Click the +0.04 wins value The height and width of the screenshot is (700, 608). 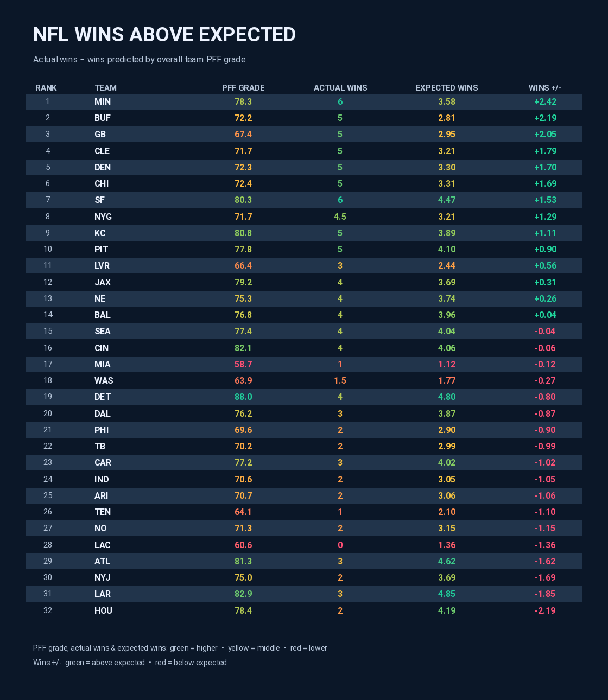(x=545, y=315)
